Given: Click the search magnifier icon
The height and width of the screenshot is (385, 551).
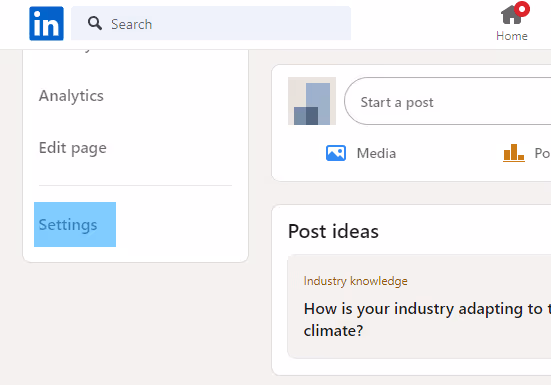Looking at the screenshot, I should (95, 24).
